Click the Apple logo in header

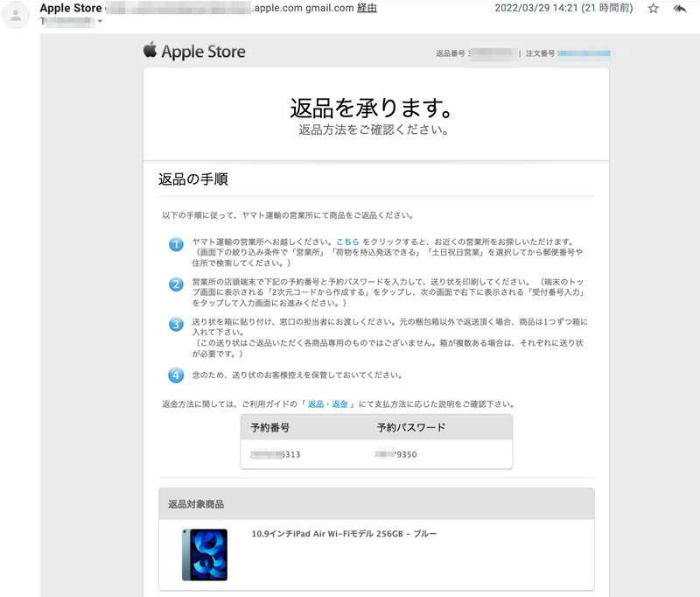click(150, 50)
